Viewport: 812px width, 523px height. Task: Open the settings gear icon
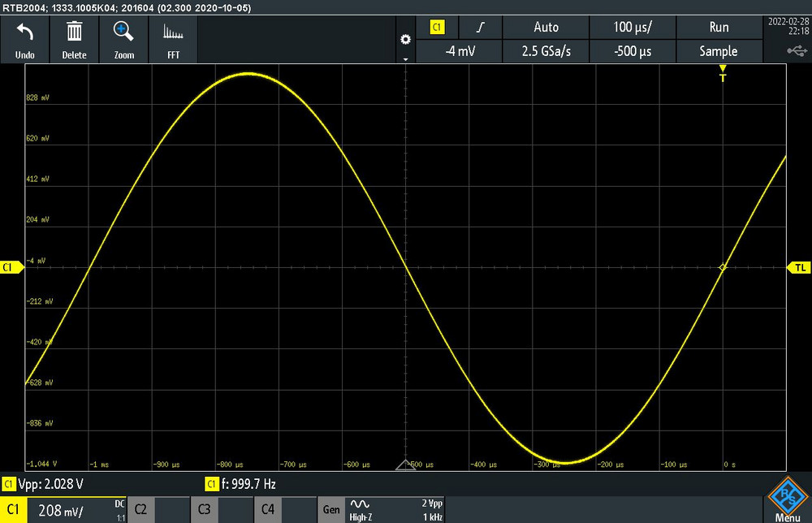coord(405,39)
